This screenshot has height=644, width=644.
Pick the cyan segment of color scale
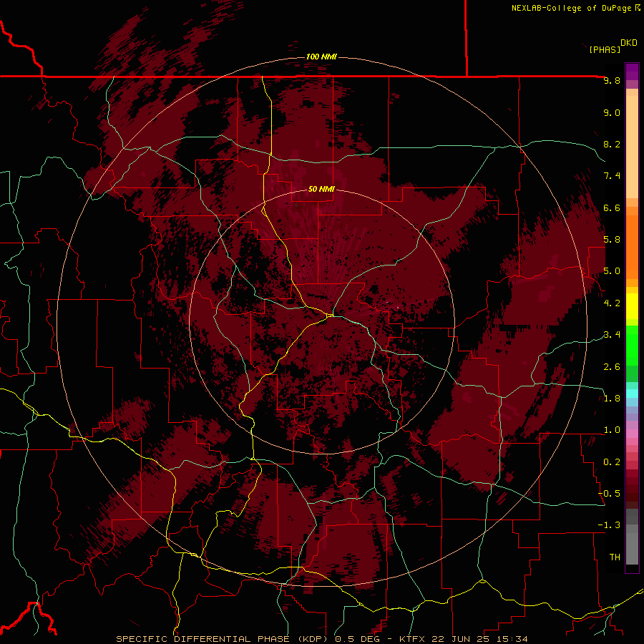pos(632,394)
